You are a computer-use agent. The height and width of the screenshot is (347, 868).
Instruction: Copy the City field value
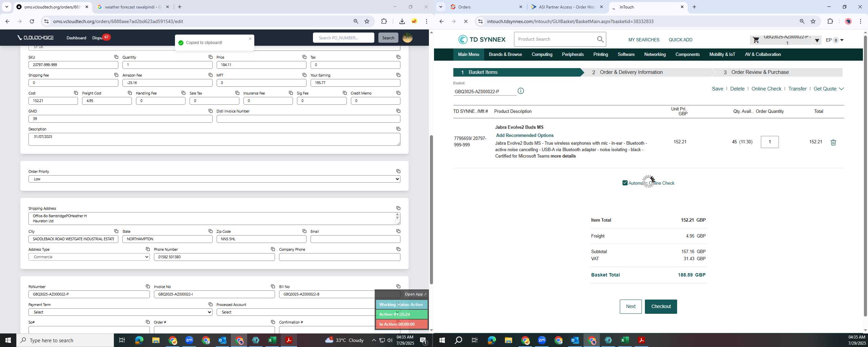[116, 231]
